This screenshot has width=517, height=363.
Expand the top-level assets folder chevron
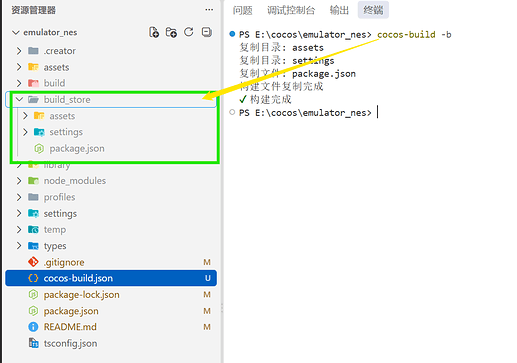19,67
